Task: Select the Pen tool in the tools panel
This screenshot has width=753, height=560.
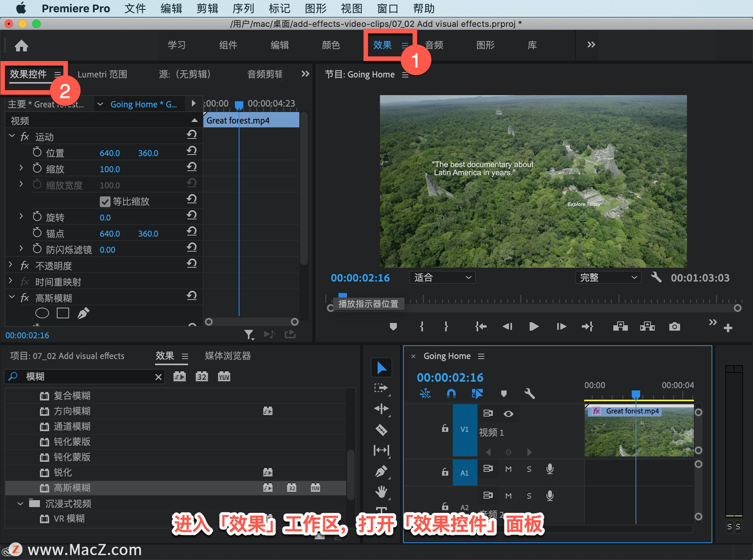Action: coord(381,471)
